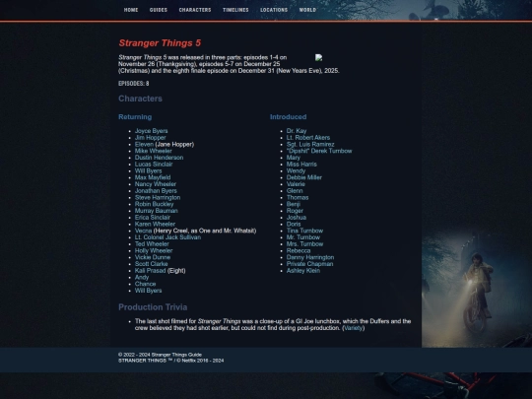The image size is (532, 399).
Task: Open the HOME menu item
Action: [131, 10]
